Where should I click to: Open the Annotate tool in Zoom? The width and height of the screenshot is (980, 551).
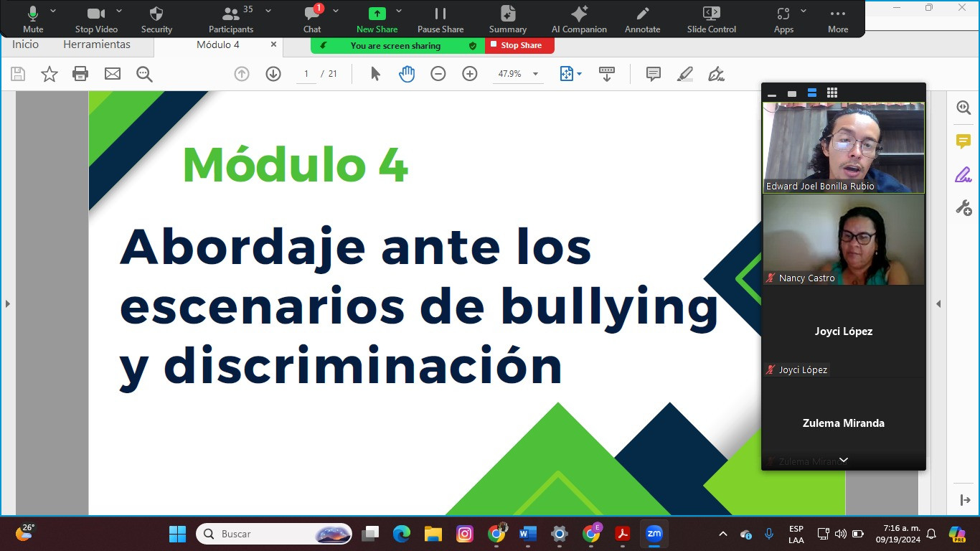coord(642,19)
